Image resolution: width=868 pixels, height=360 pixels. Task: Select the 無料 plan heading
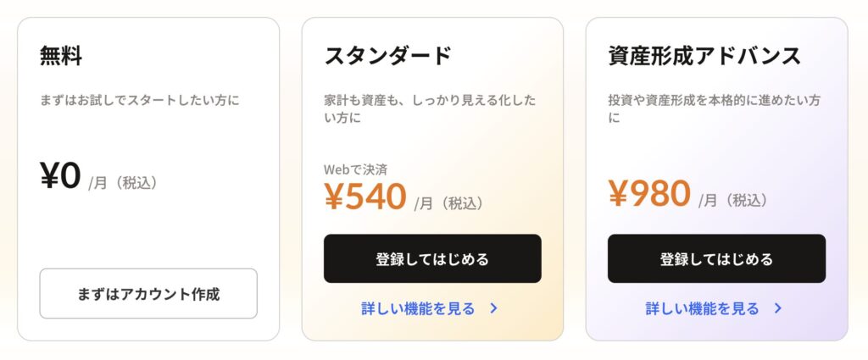61,56
